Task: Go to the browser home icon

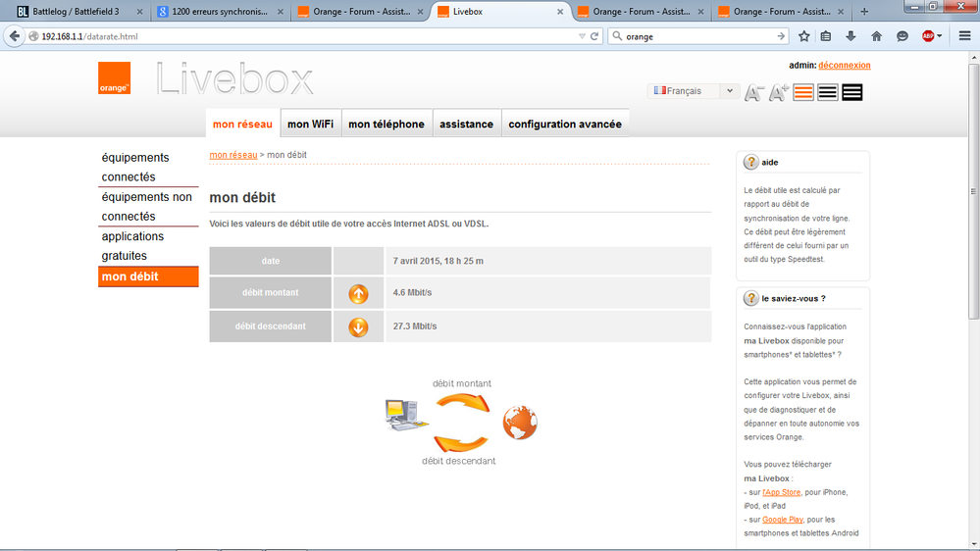Action: tap(876, 36)
